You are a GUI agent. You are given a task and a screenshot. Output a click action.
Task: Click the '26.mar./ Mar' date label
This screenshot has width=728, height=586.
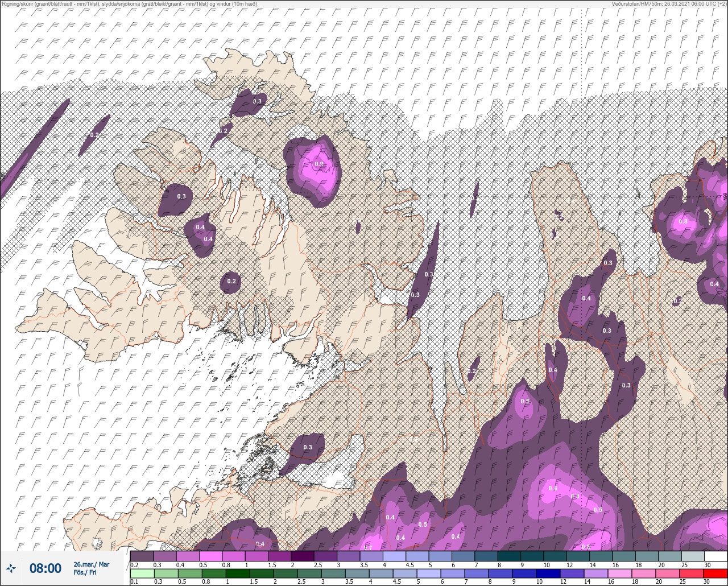[91, 564]
